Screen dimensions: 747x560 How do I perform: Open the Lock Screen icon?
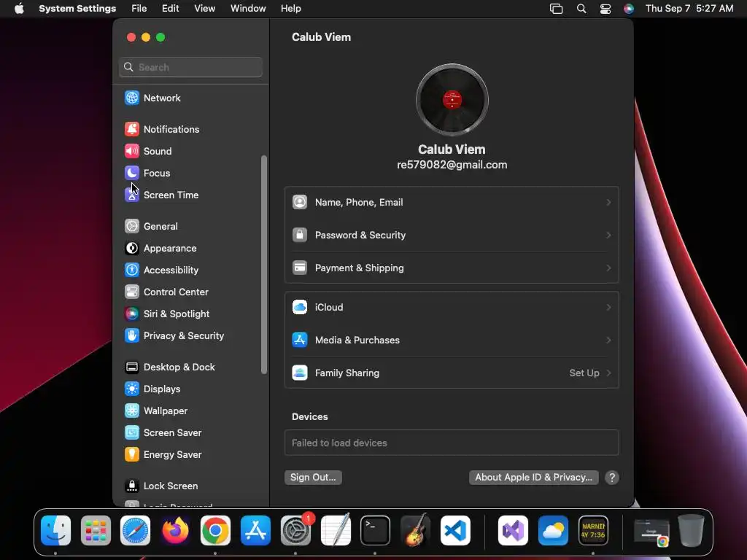pos(132,486)
